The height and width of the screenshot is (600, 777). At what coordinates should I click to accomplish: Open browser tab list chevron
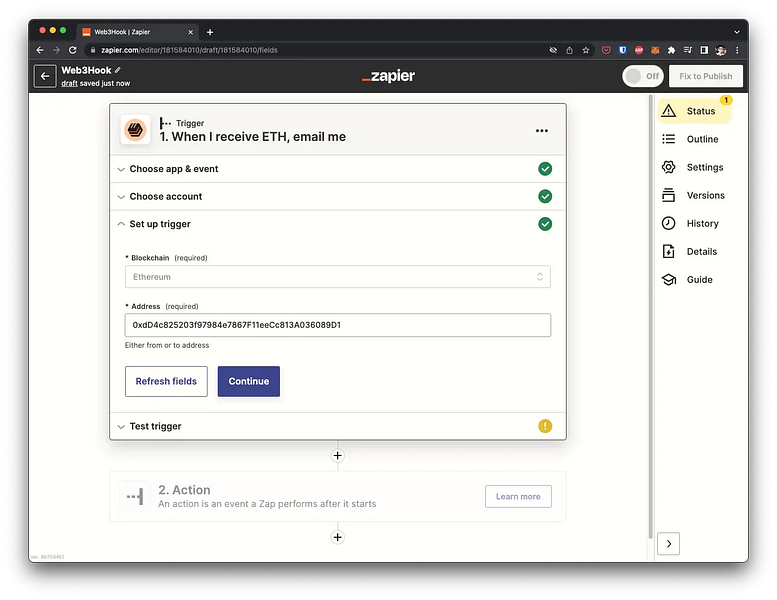click(x=737, y=32)
